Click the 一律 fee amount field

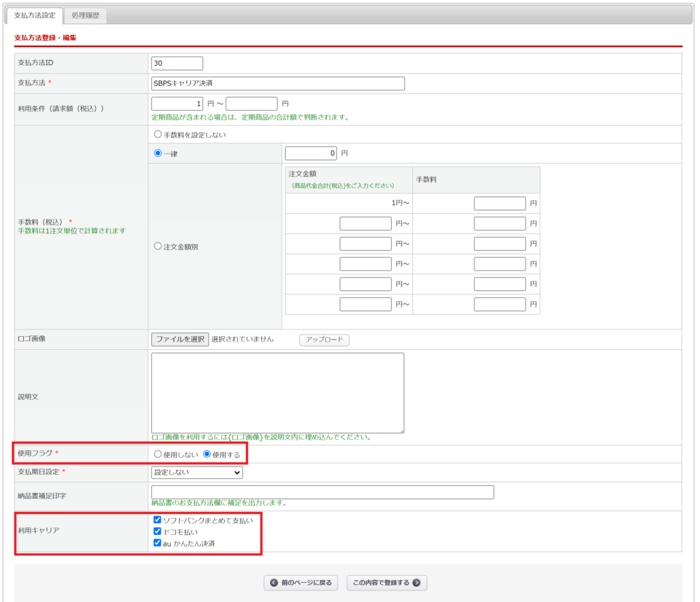click(x=311, y=153)
